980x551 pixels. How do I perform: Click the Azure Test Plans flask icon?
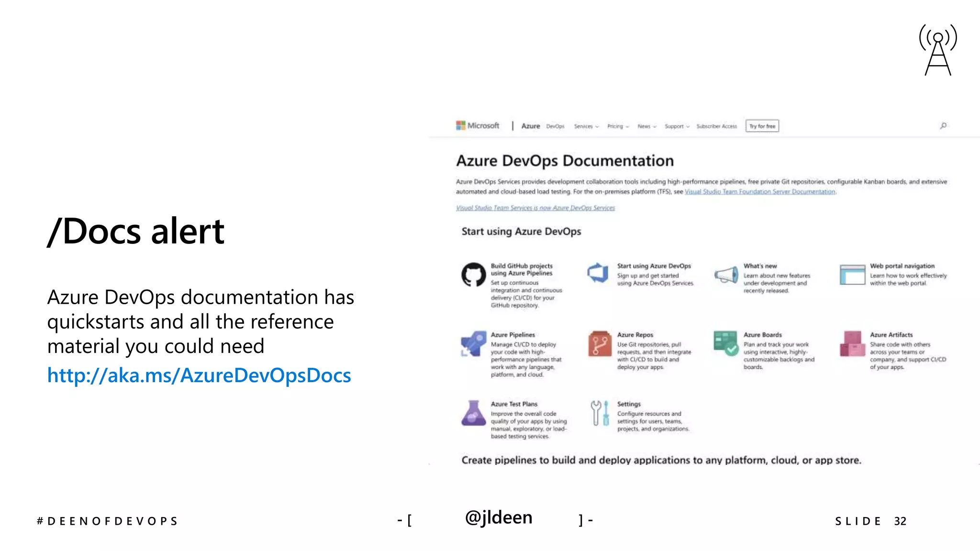coord(473,413)
